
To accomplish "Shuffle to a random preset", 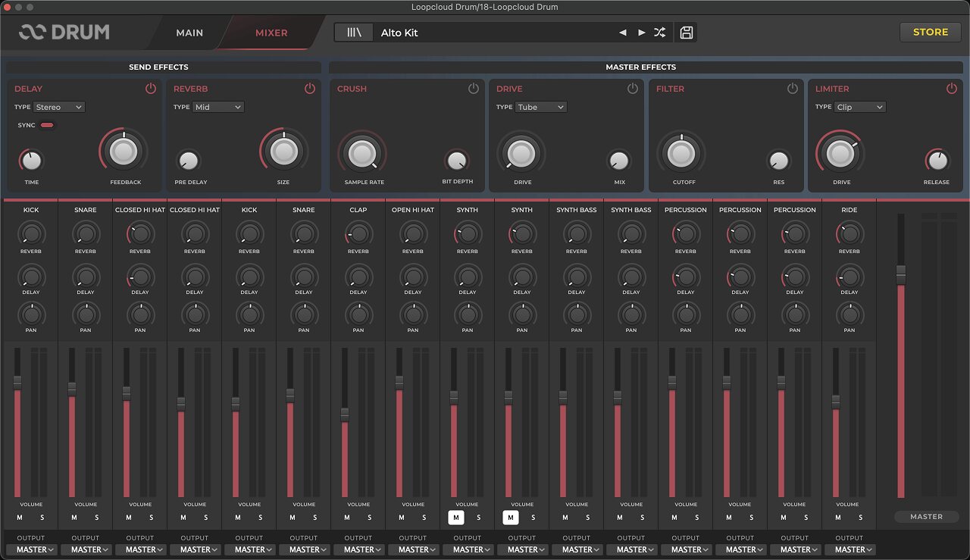I will point(660,33).
